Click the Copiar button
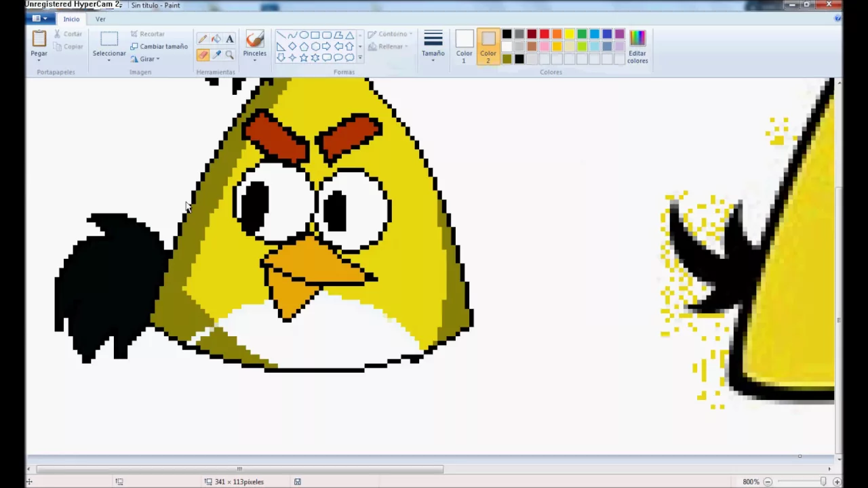 [x=68, y=47]
